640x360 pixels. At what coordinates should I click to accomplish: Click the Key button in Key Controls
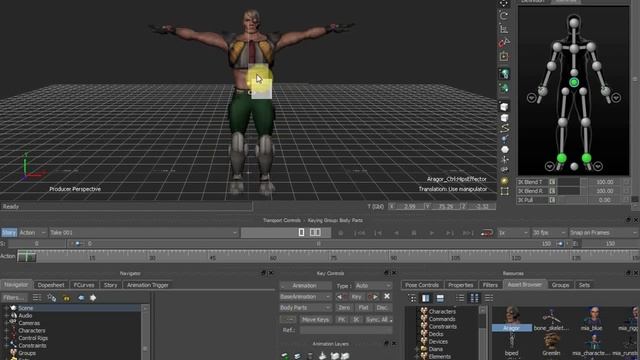(x=356, y=297)
